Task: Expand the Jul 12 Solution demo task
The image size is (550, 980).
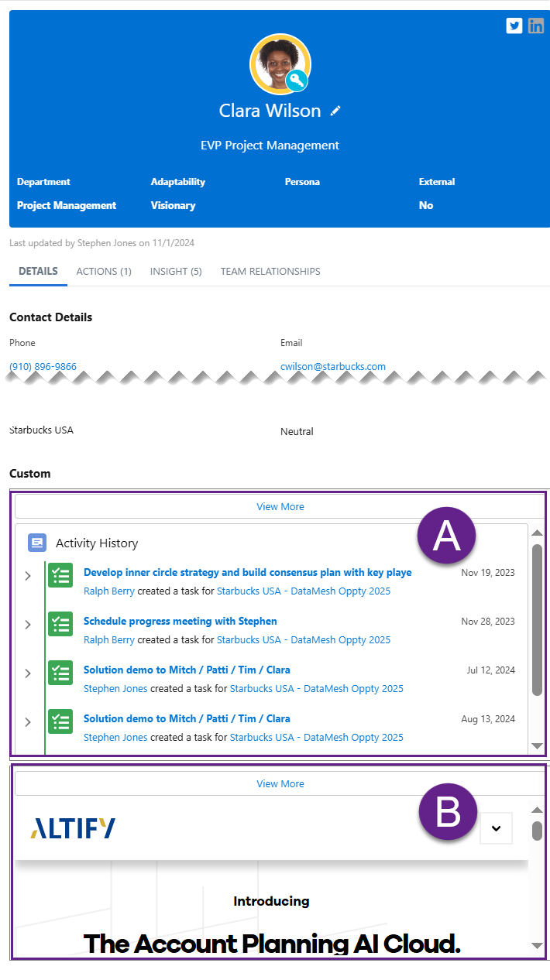Action: pos(28,673)
